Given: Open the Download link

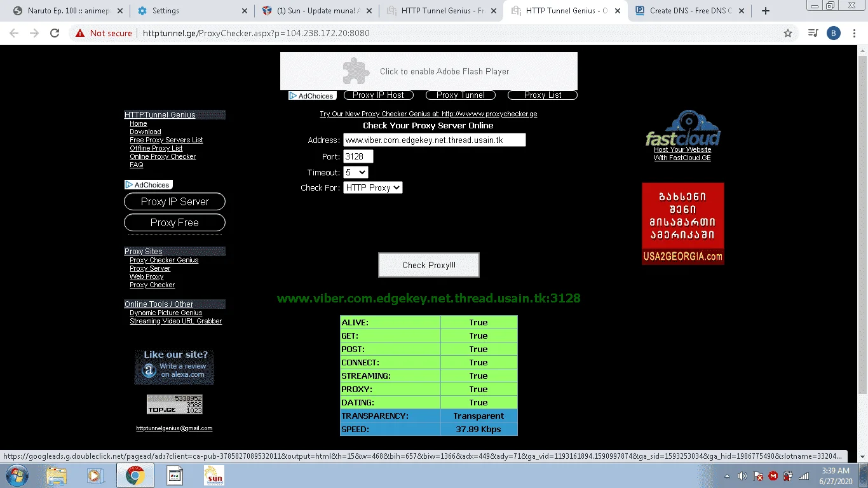Looking at the screenshot, I should [x=146, y=132].
